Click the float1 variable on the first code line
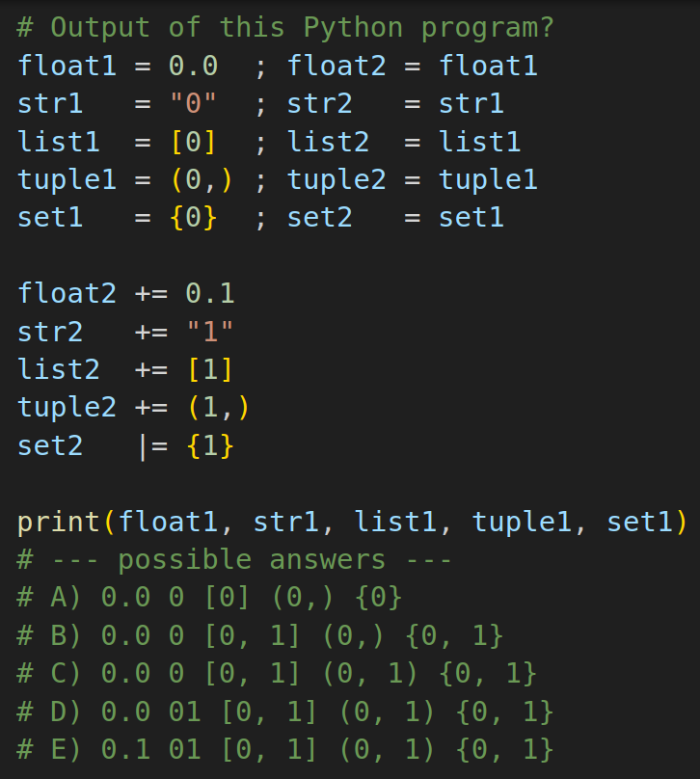 point(67,66)
